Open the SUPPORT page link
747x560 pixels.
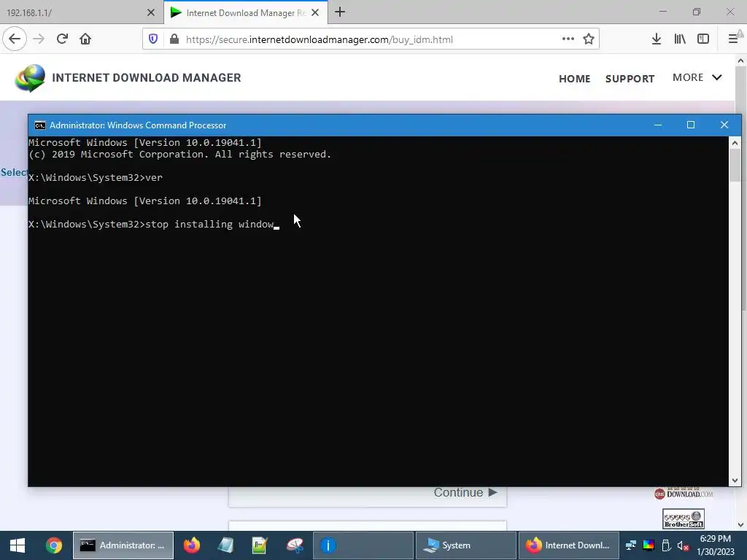630,79
